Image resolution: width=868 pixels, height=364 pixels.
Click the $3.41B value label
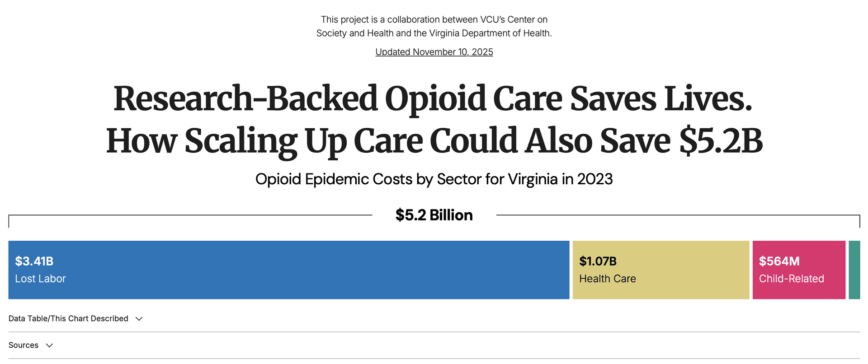(x=35, y=261)
